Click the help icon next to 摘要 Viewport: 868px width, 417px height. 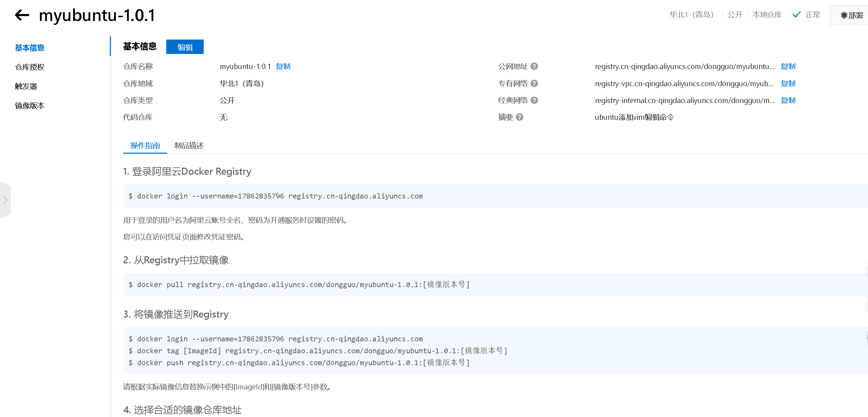pyautogui.click(x=520, y=117)
